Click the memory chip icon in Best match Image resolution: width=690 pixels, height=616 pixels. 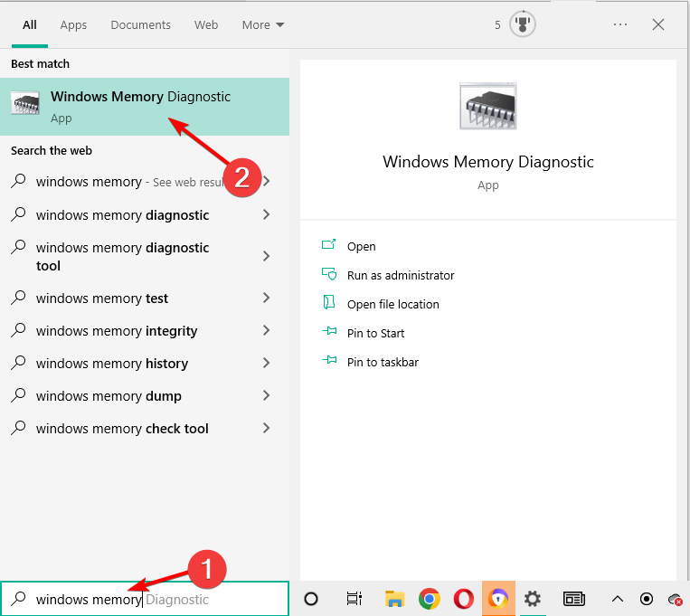click(25, 103)
